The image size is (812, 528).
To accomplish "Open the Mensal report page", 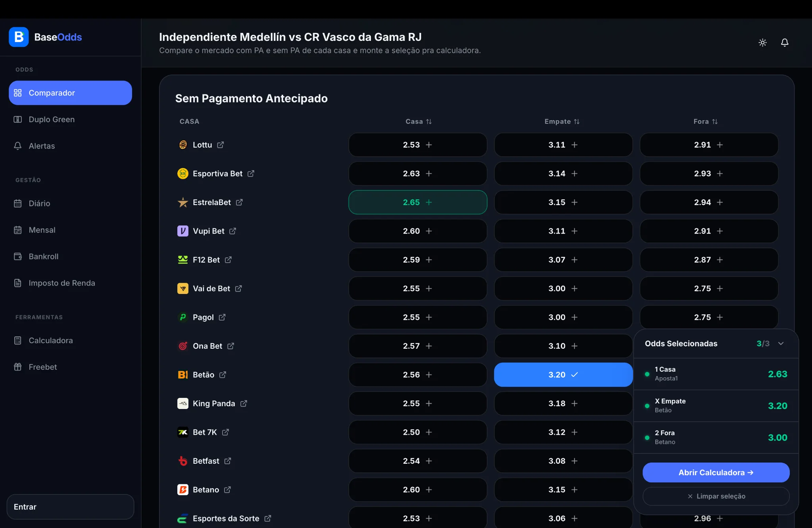I will tap(70, 230).
